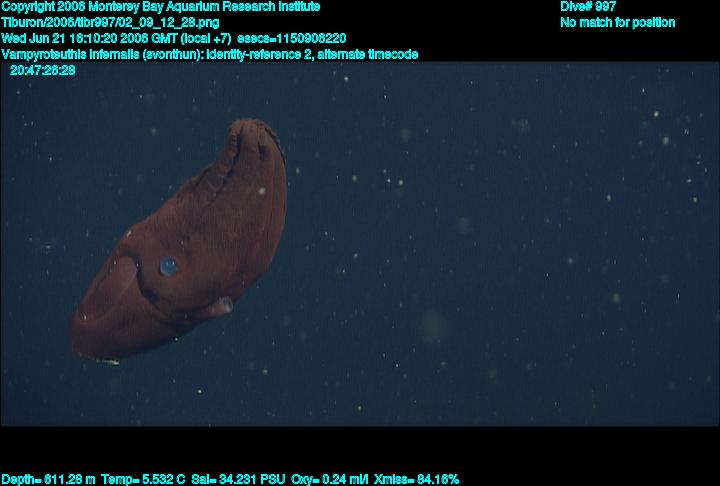Viewport: 720px width, 486px height.
Task: Click the 'No match for position' text
Action: click(617, 22)
